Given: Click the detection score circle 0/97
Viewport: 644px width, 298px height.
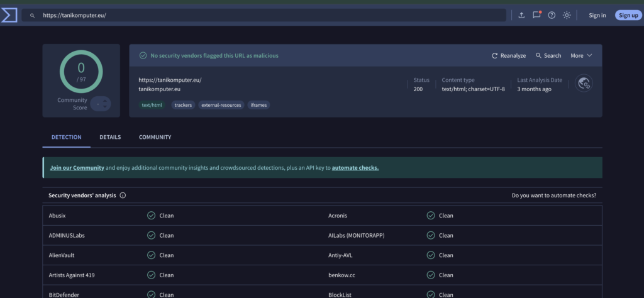Looking at the screenshot, I should pos(81,72).
